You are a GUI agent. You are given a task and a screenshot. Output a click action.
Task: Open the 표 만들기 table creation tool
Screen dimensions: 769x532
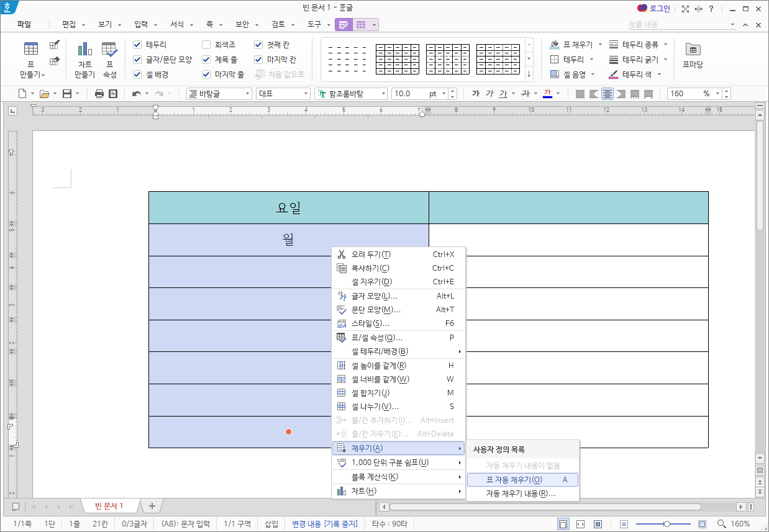[x=30, y=60]
